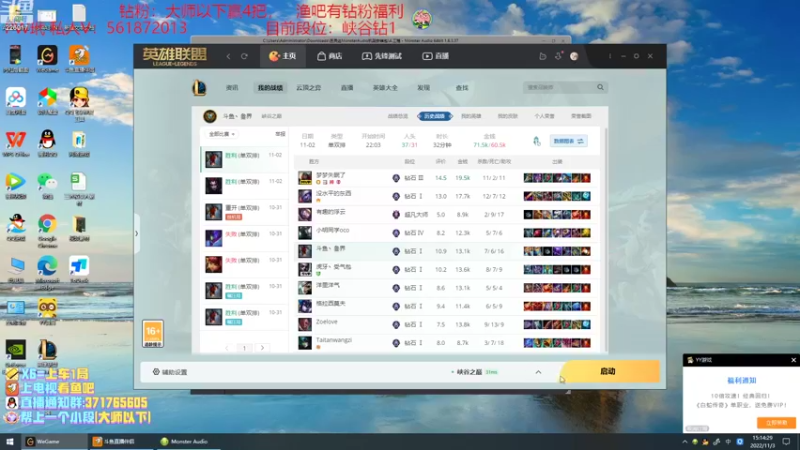This screenshot has height=450, width=800.
Task: Click the champion portrait in the 虎牙、受气包 row
Action: pyautogui.click(x=305, y=269)
